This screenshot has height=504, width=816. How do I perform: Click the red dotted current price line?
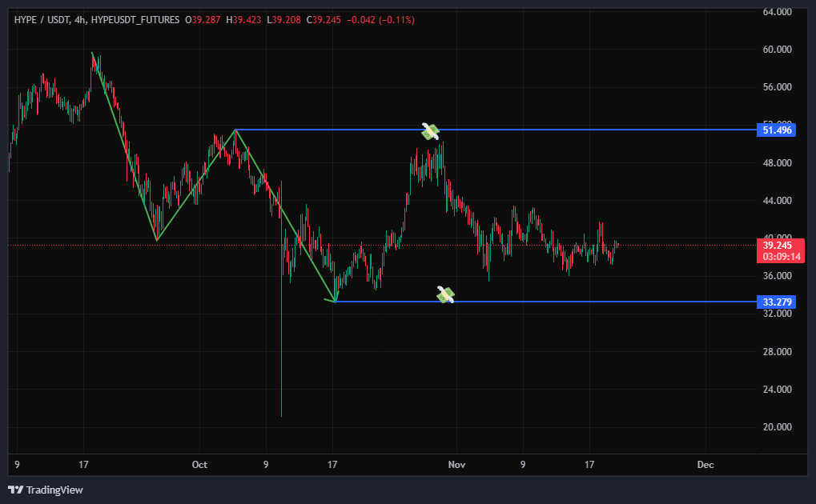pos(681,246)
